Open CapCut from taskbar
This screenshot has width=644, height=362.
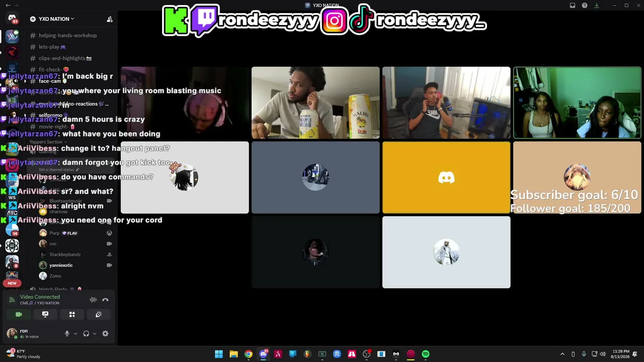pos(396,354)
